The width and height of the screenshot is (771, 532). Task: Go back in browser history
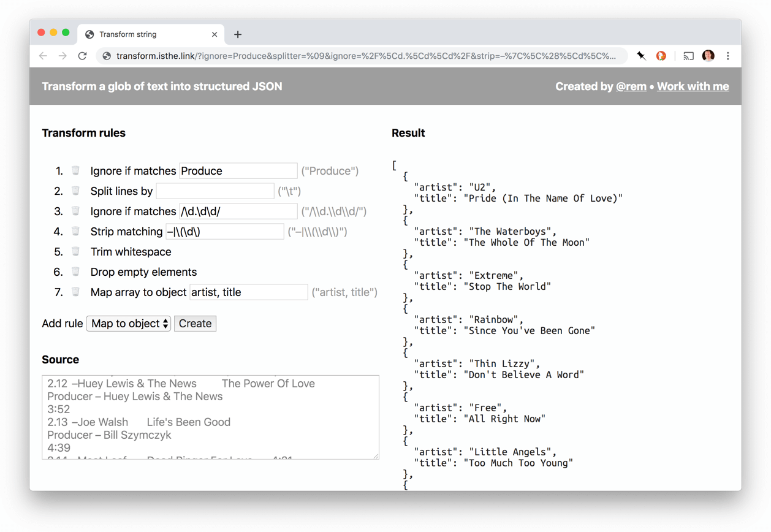43,56
